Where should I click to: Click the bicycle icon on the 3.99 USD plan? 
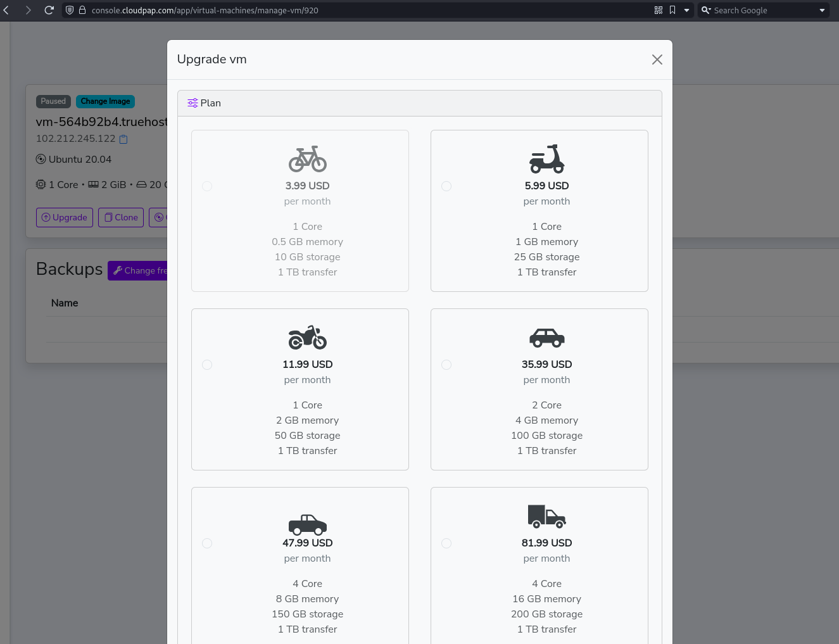pyautogui.click(x=307, y=159)
